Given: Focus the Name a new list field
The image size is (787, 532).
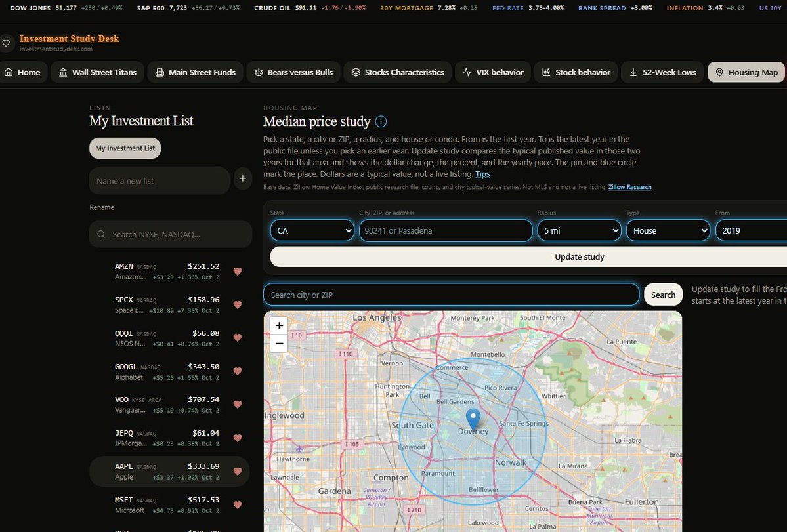Looking at the screenshot, I should coord(159,181).
